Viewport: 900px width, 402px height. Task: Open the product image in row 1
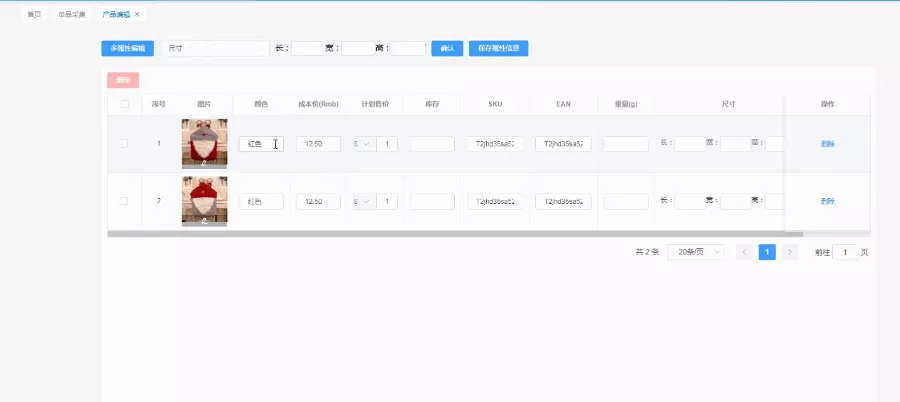[x=204, y=143]
